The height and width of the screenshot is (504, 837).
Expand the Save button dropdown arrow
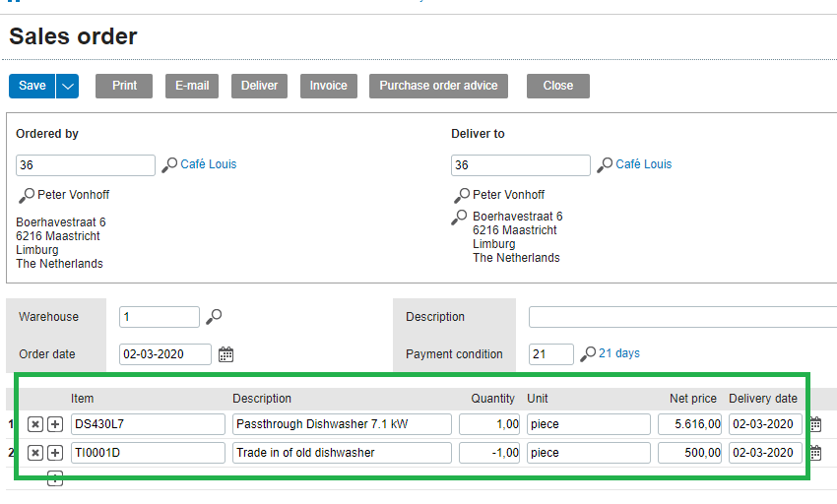point(67,86)
